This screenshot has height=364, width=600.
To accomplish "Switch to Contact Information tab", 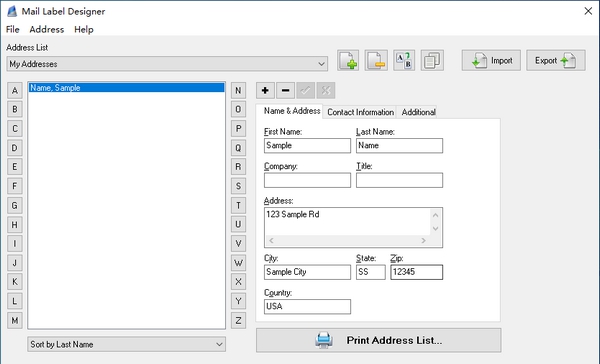I will coord(360,112).
